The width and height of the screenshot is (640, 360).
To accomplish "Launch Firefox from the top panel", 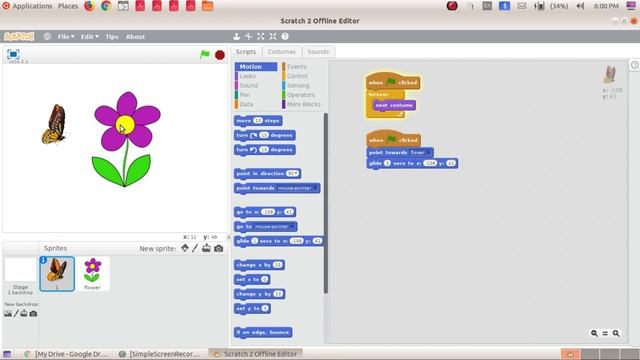I will [x=89, y=6].
